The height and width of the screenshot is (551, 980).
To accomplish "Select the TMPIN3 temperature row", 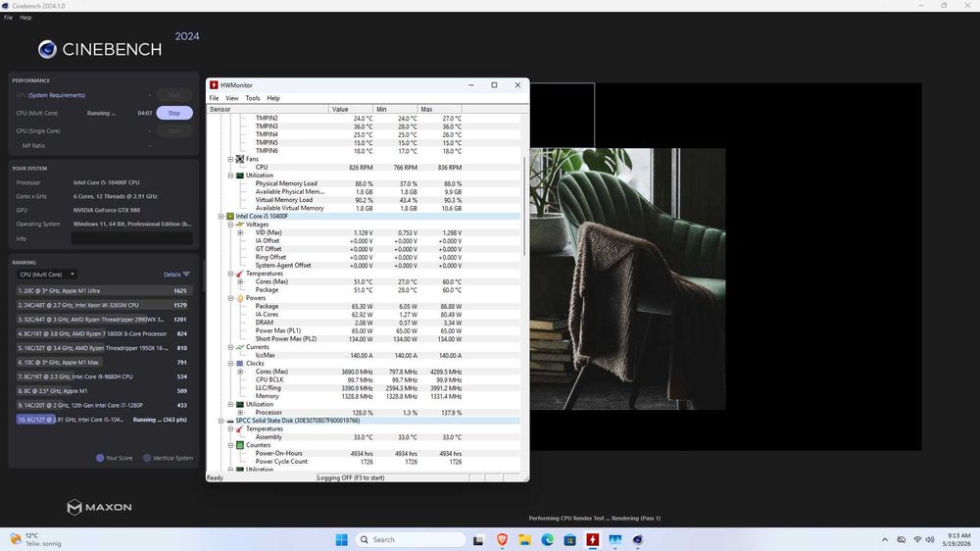I will (364, 125).
